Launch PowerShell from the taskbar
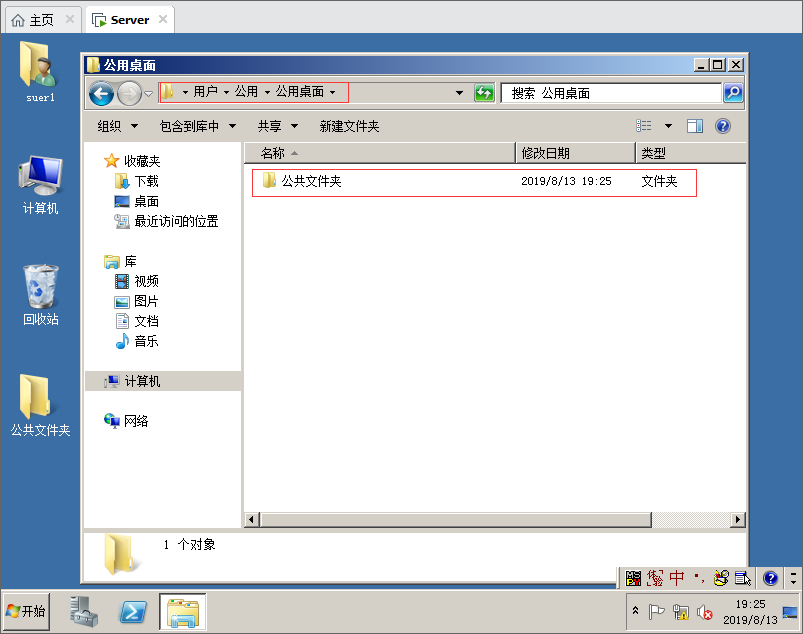This screenshot has height=634, width=803. pyautogui.click(x=134, y=611)
